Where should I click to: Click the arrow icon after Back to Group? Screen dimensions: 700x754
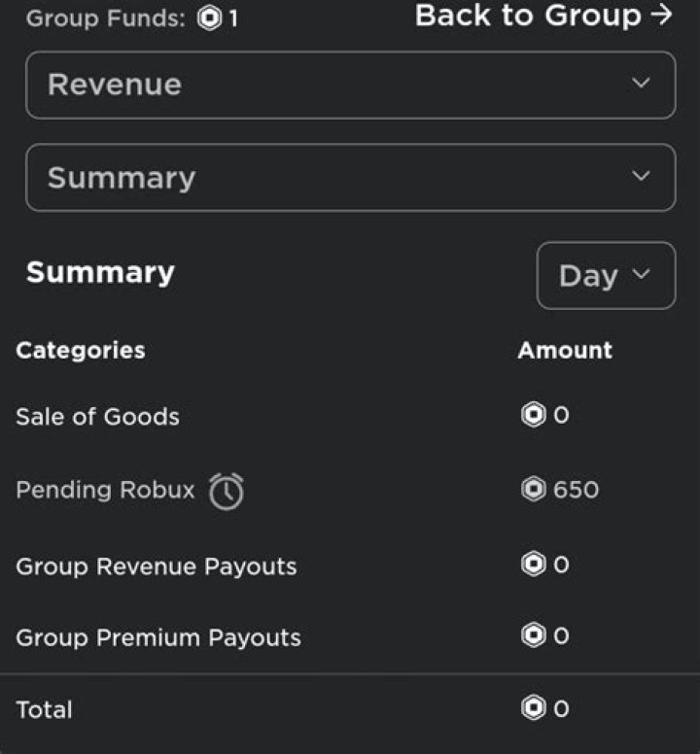661,15
